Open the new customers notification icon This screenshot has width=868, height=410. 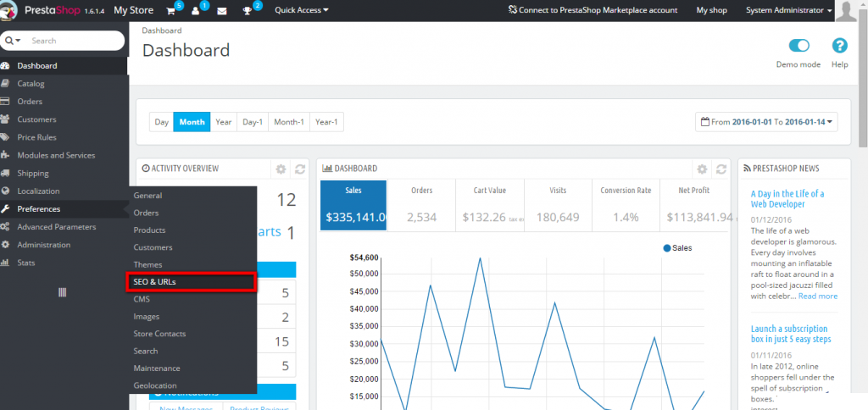(196, 10)
